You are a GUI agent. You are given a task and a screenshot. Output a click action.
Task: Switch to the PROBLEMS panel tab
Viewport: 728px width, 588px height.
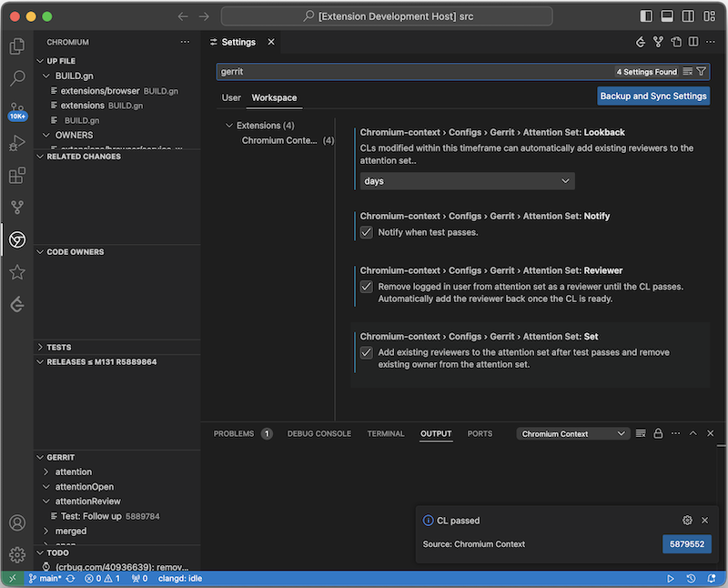point(242,433)
